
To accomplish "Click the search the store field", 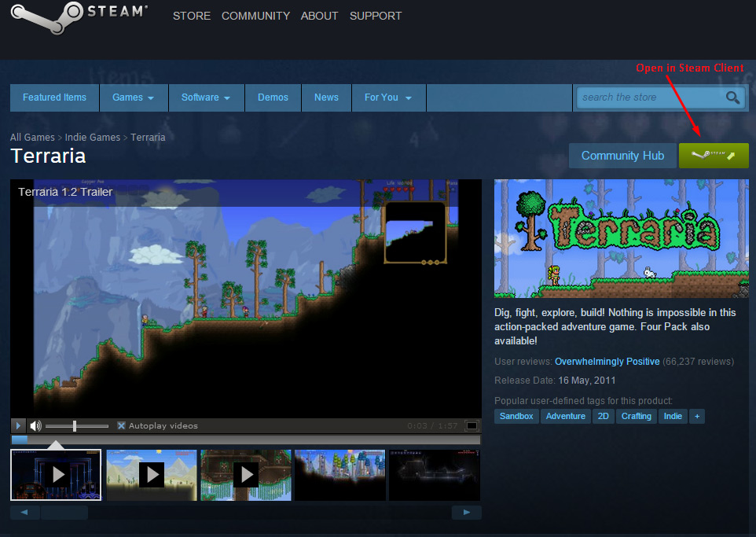I will 648,97.
